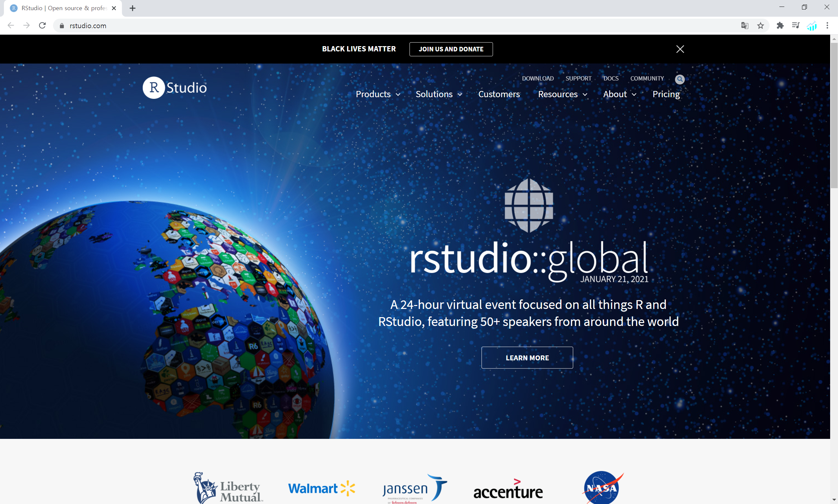The height and width of the screenshot is (504, 838).
Task: Bookmark this page with star icon
Action: [x=760, y=26]
